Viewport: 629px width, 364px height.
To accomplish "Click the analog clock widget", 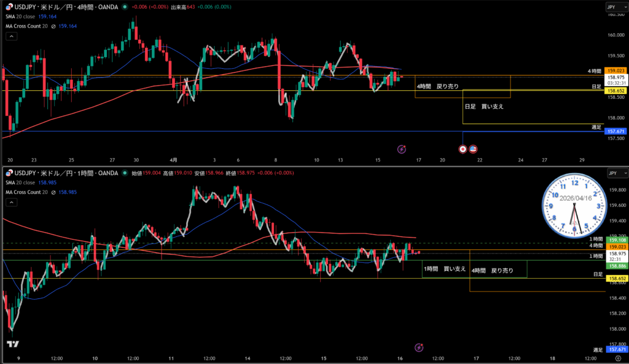I will coord(574,204).
